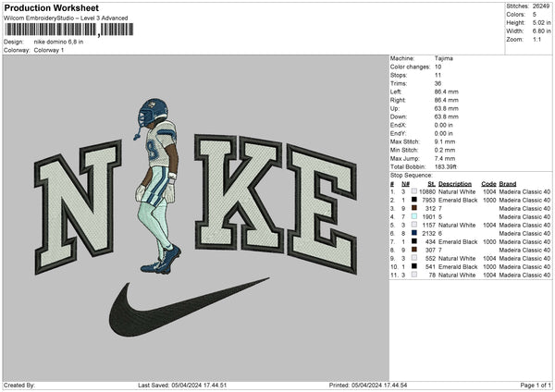Image resolution: width=555 pixels, height=392 pixels.
Task: Click the 'Left:' label
Action: (395, 92)
